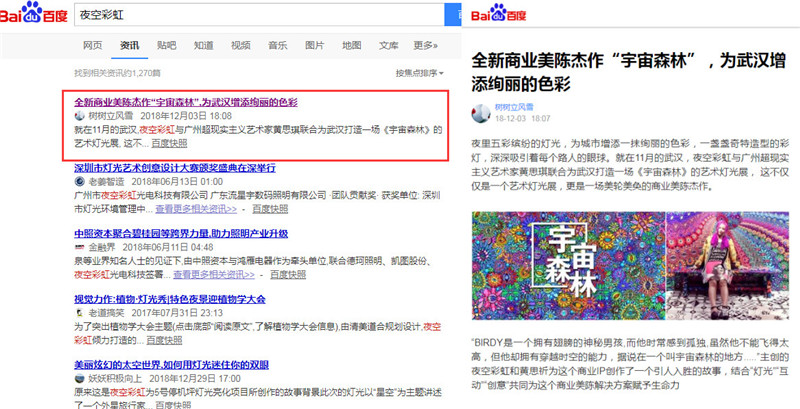Click the 金融界 source icon
The width and height of the screenshot is (800, 409).
pyautogui.click(x=79, y=247)
